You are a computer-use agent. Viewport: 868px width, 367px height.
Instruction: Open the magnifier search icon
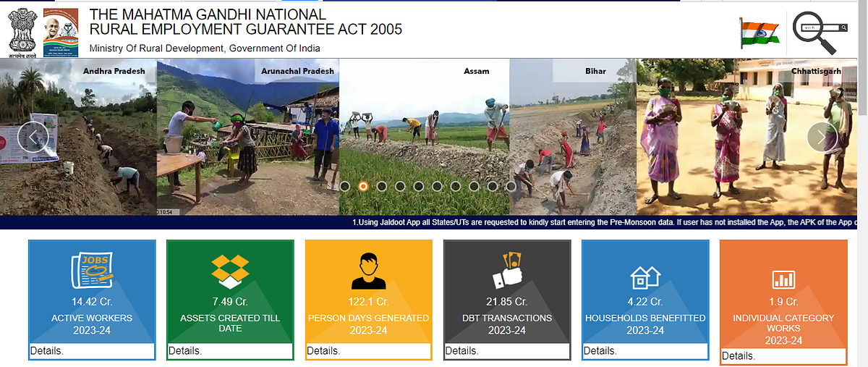coord(819,33)
